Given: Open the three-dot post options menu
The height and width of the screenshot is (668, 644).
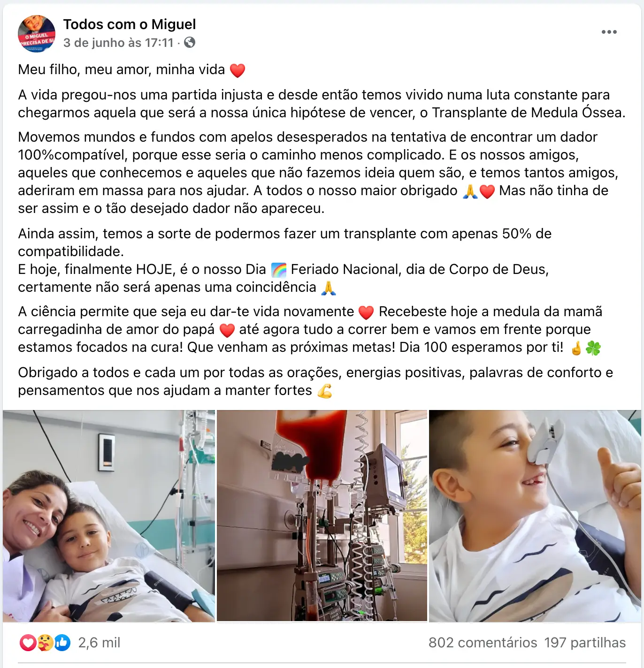Looking at the screenshot, I should click(609, 32).
